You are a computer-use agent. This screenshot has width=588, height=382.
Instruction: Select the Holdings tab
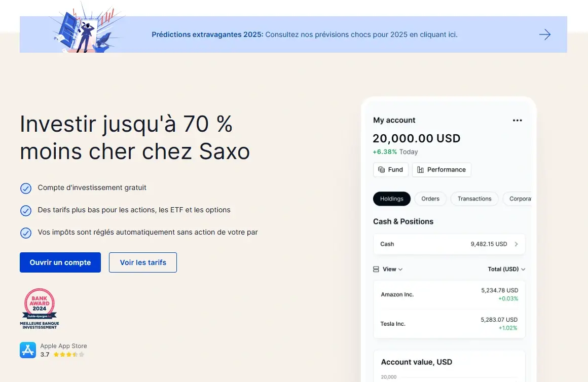[x=392, y=199]
